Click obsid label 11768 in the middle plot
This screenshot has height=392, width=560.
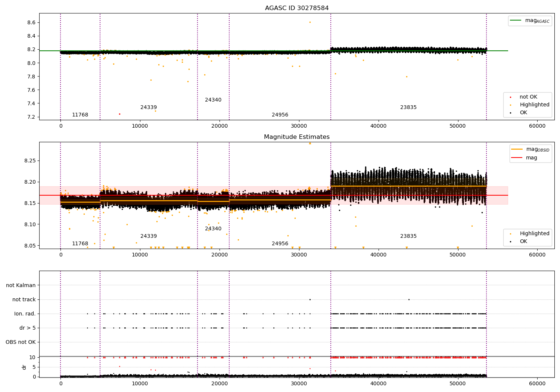click(x=80, y=244)
